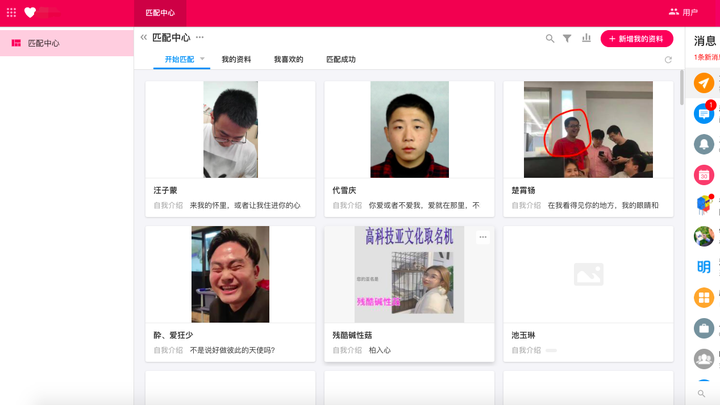Click the 消息 panel heading
Viewport: 720px width, 405px height.
pos(705,41)
